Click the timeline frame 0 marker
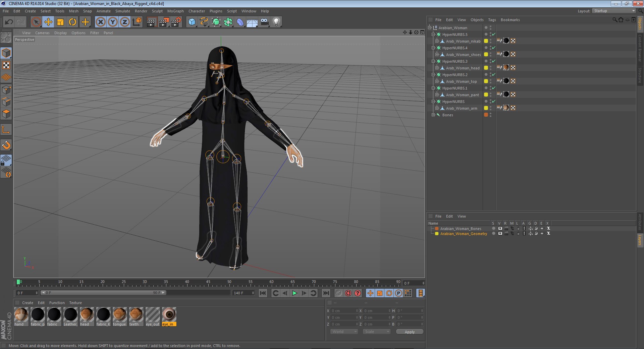Viewport: 644px width, 349px height. click(x=18, y=282)
